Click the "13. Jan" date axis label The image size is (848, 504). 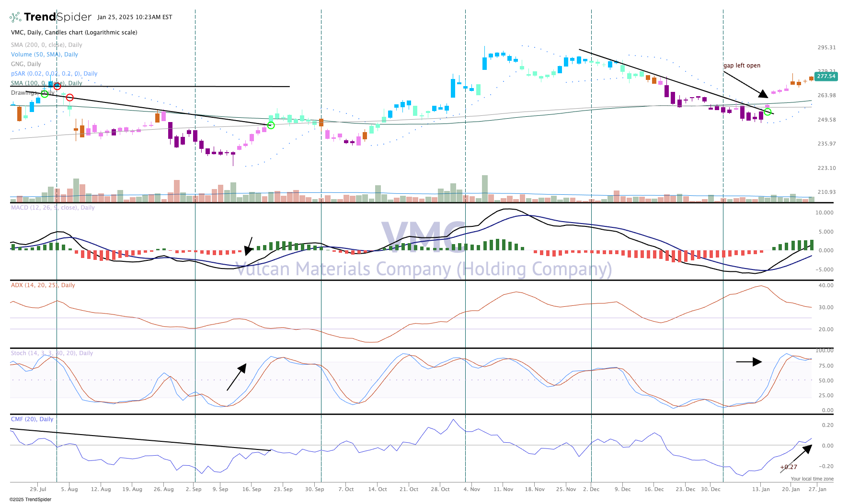point(761,489)
